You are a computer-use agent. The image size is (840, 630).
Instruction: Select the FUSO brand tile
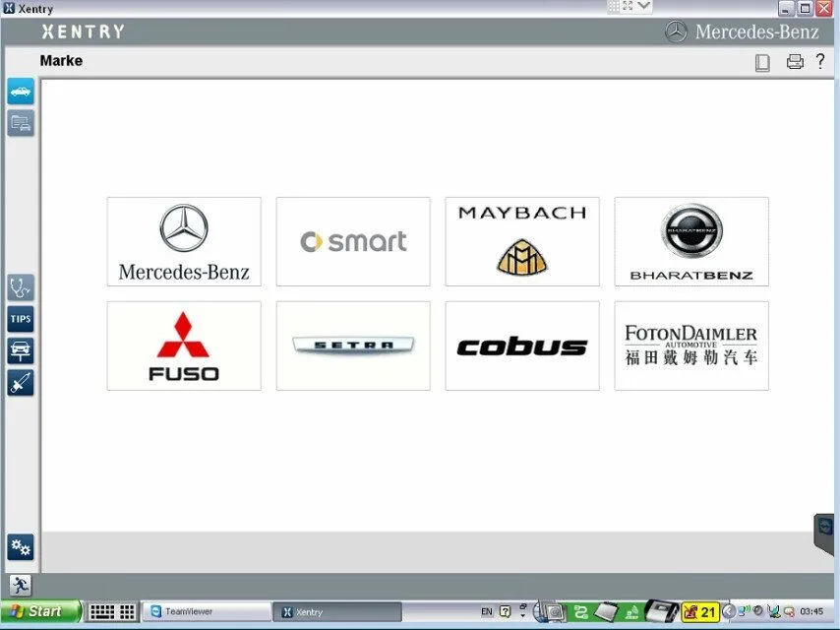184,346
